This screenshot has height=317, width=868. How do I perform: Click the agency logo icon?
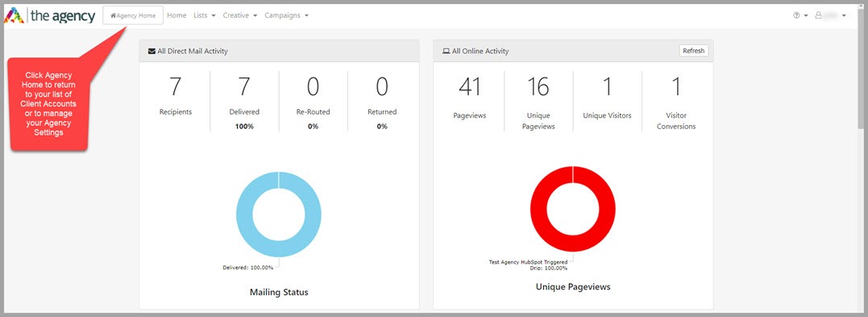15,15
